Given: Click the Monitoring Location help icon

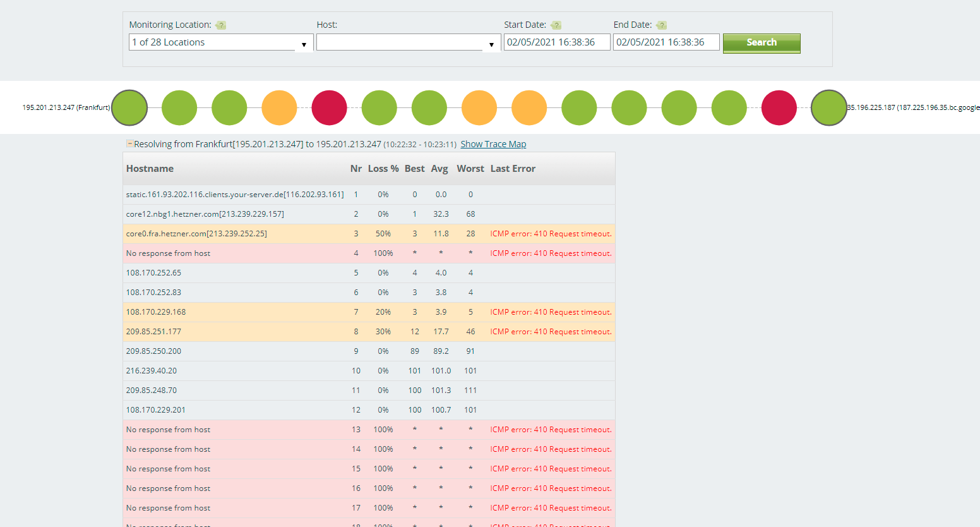Looking at the screenshot, I should click(x=220, y=25).
